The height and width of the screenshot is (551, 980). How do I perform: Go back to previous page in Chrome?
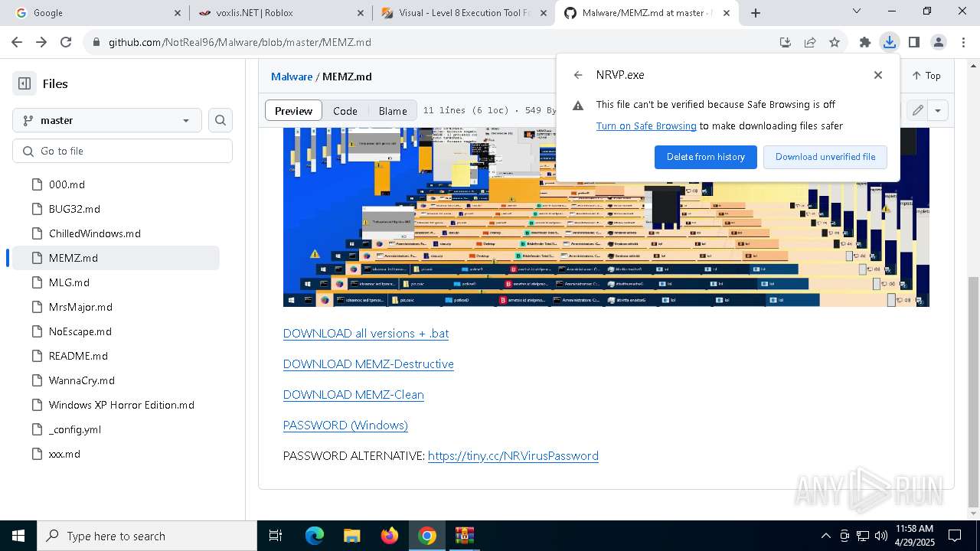(x=17, y=42)
